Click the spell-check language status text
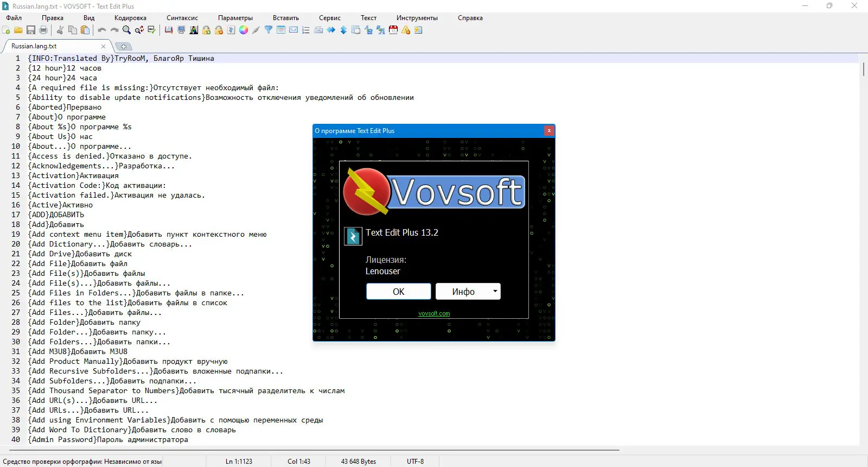The width and height of the screenshot is (868, 467). pos(82,462)
